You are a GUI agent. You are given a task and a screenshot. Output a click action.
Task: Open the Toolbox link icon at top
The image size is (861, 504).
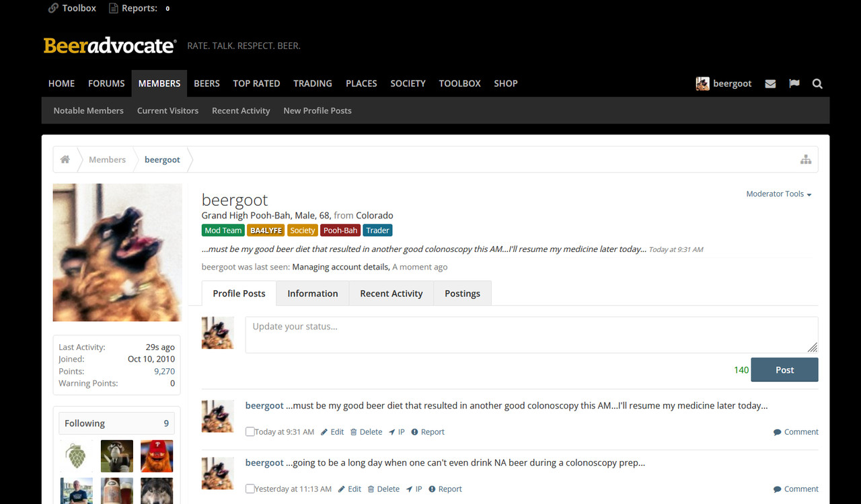click(x=54, y=8)
